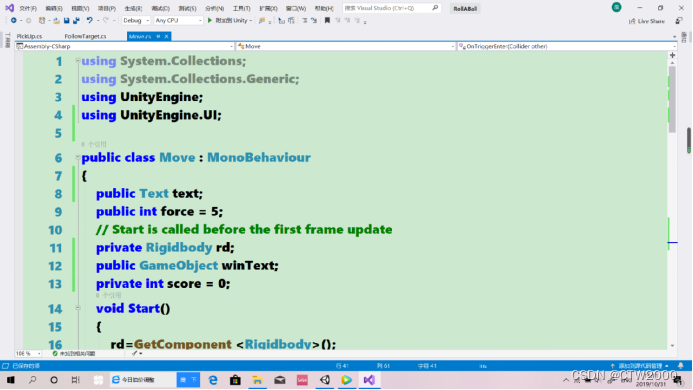Viewport: 693px width, 390px height.
Task: Open File Explorer from taskbar
Action: tap(257, 380)
